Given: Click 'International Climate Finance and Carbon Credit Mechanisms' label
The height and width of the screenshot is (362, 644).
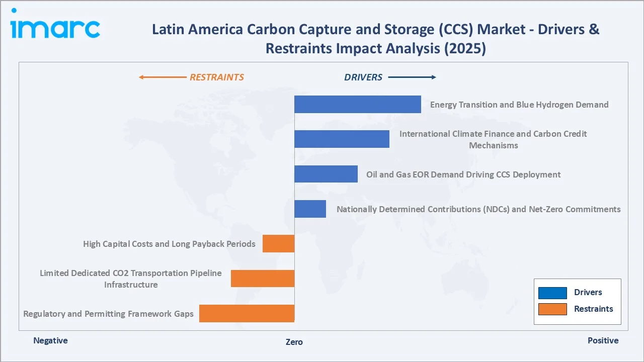Looking at the screenshot, I should [x=493, y=139].
